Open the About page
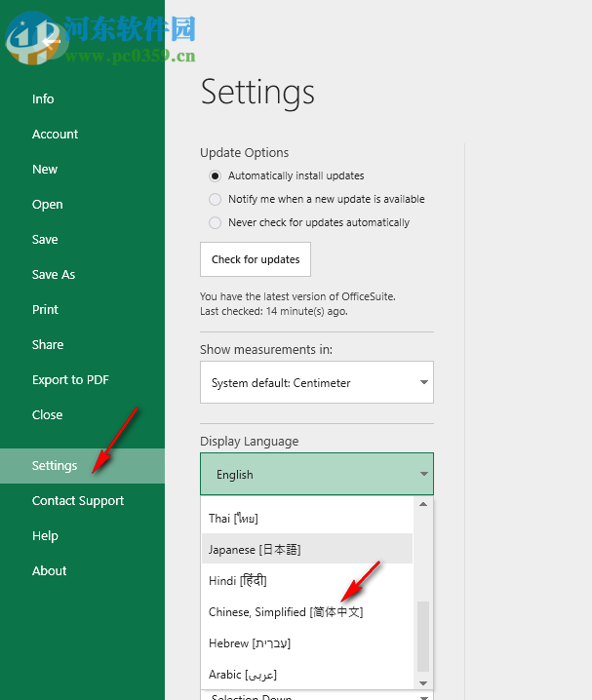Viewport: 592px width, 700px height. pyautogui.click(x=49, y=570)
